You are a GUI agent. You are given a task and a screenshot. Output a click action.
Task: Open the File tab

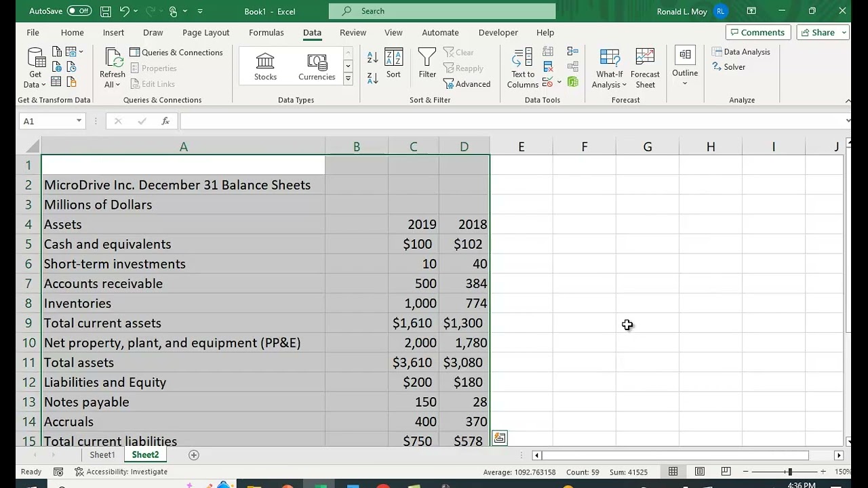click(33, 33)
